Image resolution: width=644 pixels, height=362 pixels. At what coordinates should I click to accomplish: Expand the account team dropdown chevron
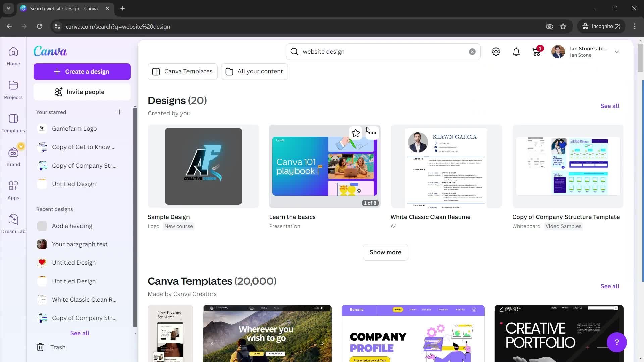tap(617, 52)
